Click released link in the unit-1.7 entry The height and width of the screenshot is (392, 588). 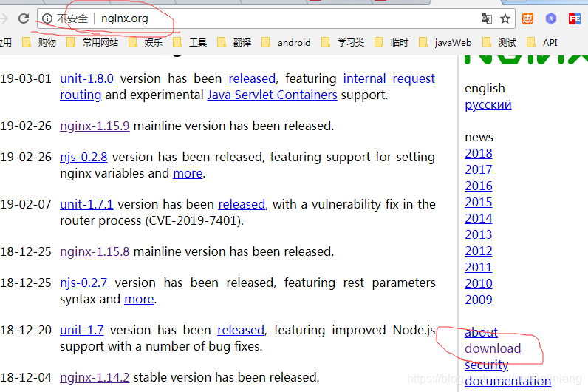241,330
